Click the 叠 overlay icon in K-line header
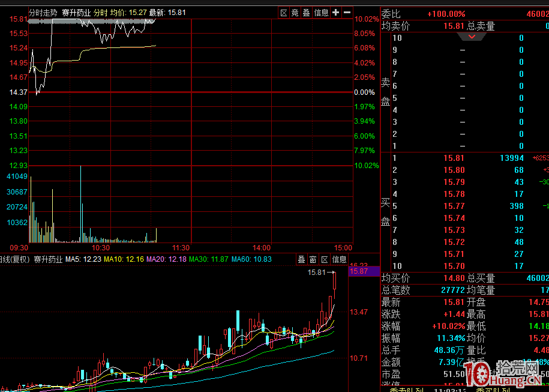The width and height of the screenshot is (549, 392). pyautogui.click(x=302, y=259)
